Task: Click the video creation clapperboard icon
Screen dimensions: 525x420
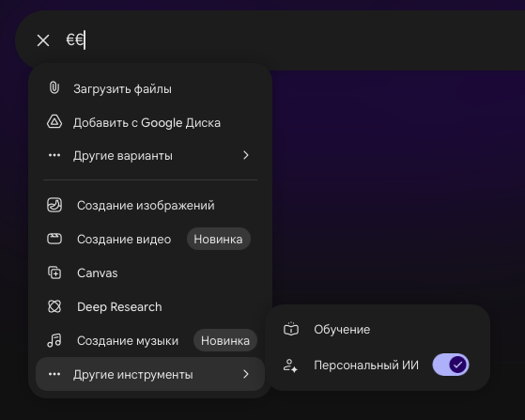Action: point(54,239)
